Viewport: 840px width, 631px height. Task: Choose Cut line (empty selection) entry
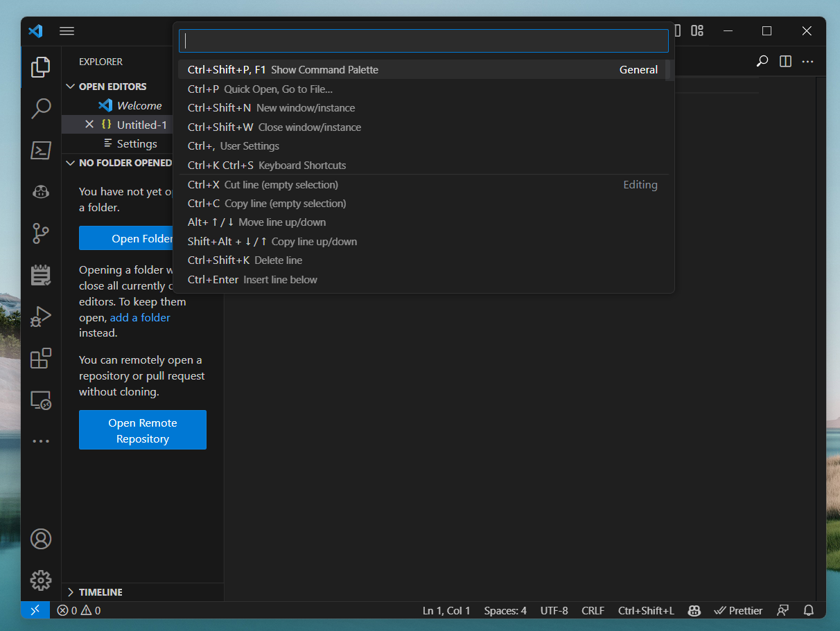click(422, 184)
